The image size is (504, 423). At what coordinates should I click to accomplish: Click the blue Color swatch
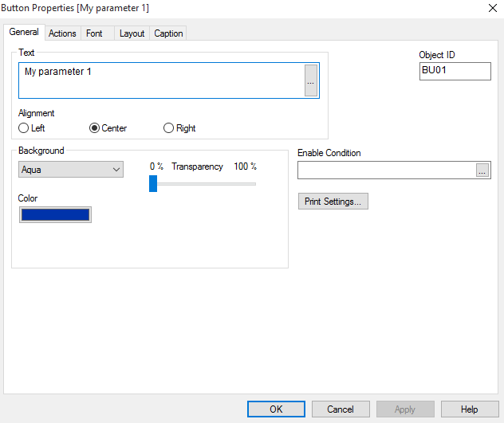pos(55,215)
